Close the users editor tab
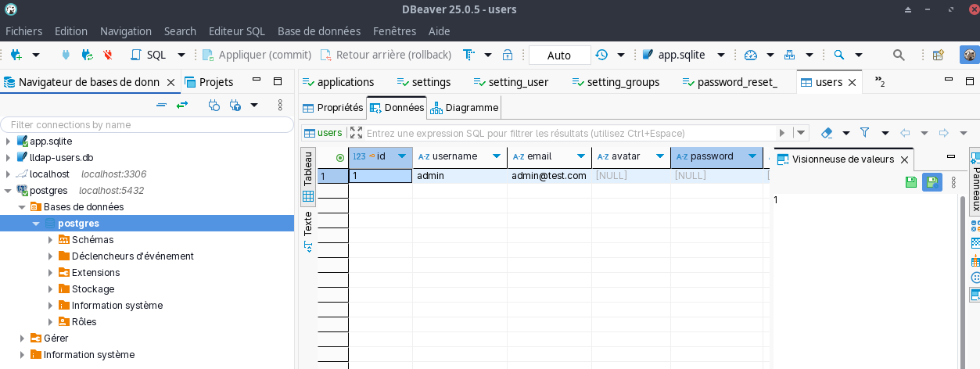The width and height of the screenshot is (980, 369). (x=853, y=82)
